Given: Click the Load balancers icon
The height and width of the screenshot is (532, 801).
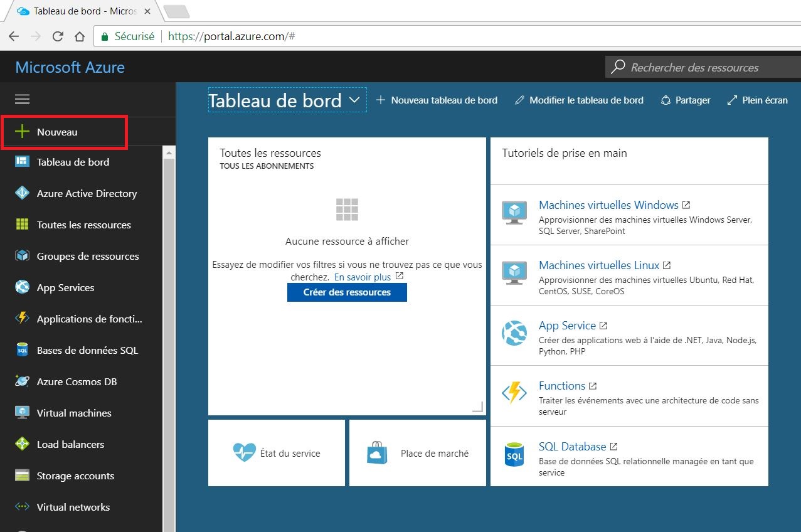Looking at the screenshot, I should 22,444.
